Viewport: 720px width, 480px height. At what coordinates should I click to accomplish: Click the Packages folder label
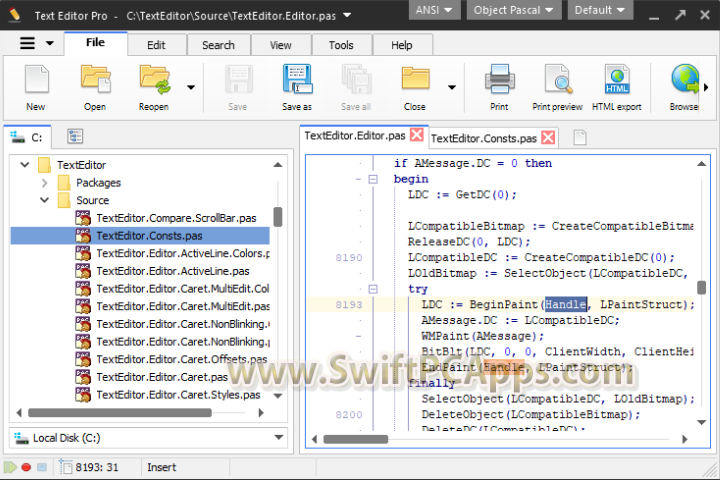(98, 183)
